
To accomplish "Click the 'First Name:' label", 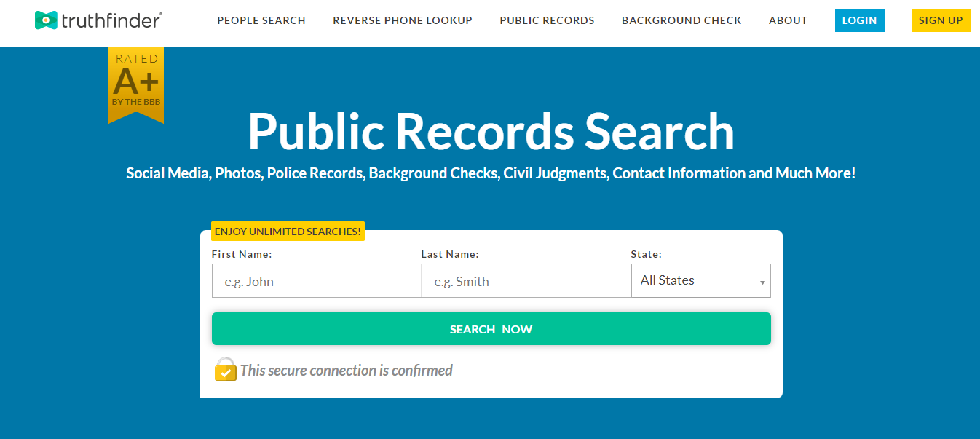I will click(x=242, y=254).
